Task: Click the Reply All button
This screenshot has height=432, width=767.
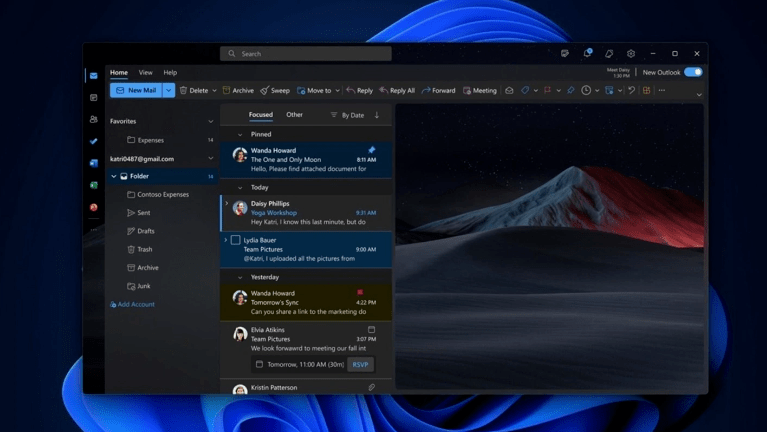Action: coord(397,91)
